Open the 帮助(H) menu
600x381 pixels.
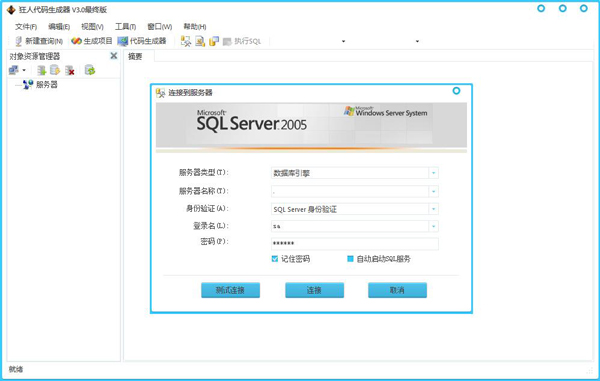tap(195, 26)
